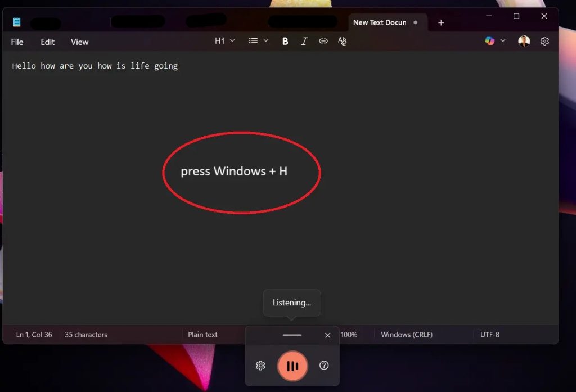Change encoding from UTF-8

[490, 334]
